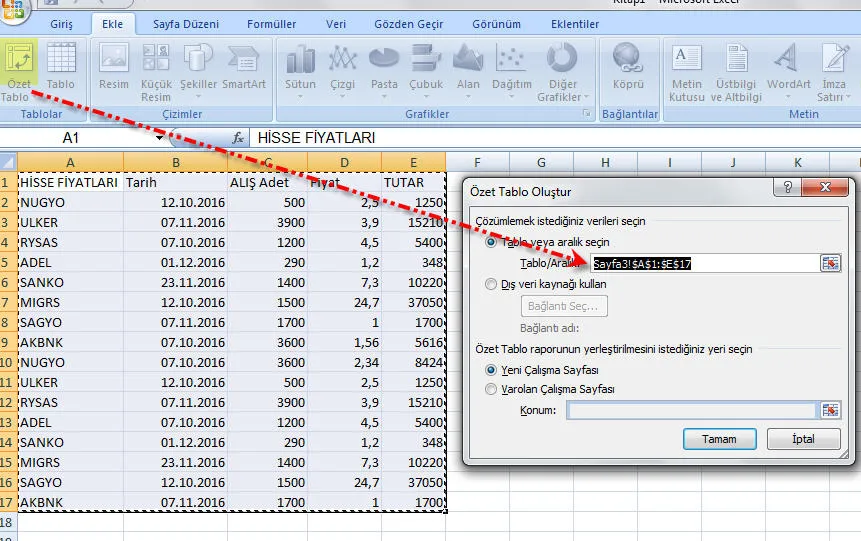Switch to the Formüller tab

click(271, 24)
